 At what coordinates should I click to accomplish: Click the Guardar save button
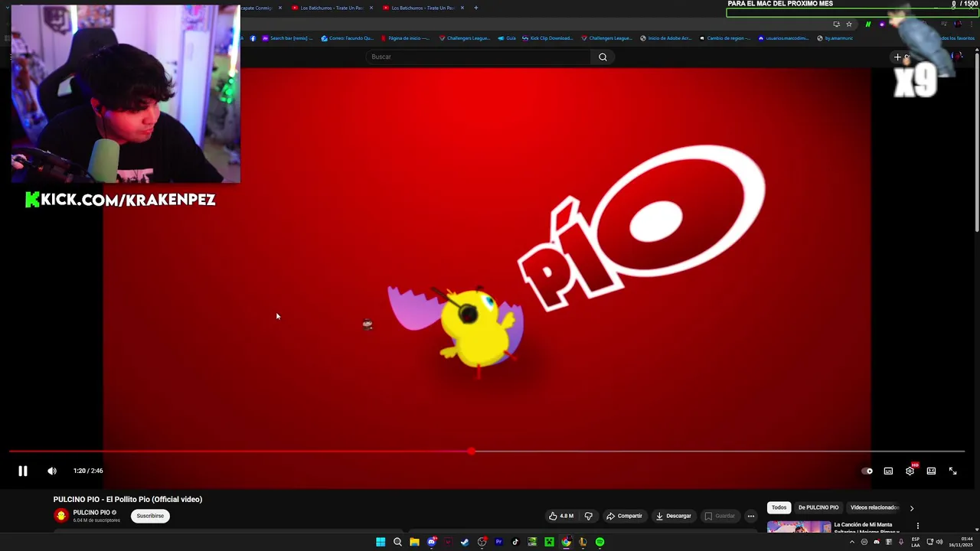click(x=720, y=516)
